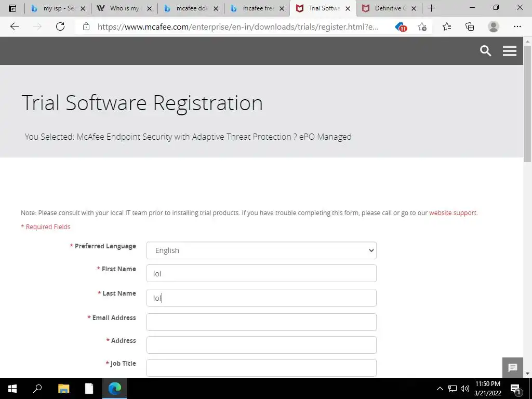Open volume control tray icon
The image size is (532, 399).
pyautogui.click(x=465, y=389)
